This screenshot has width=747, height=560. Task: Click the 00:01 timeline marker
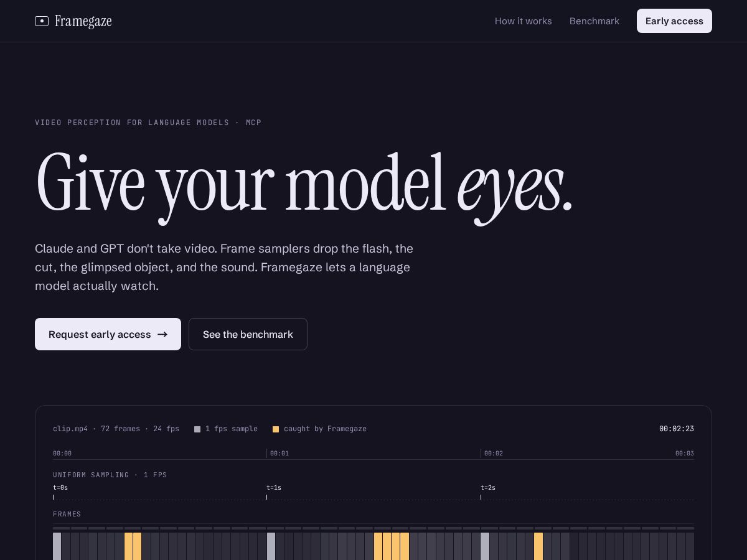pos(279,454)
